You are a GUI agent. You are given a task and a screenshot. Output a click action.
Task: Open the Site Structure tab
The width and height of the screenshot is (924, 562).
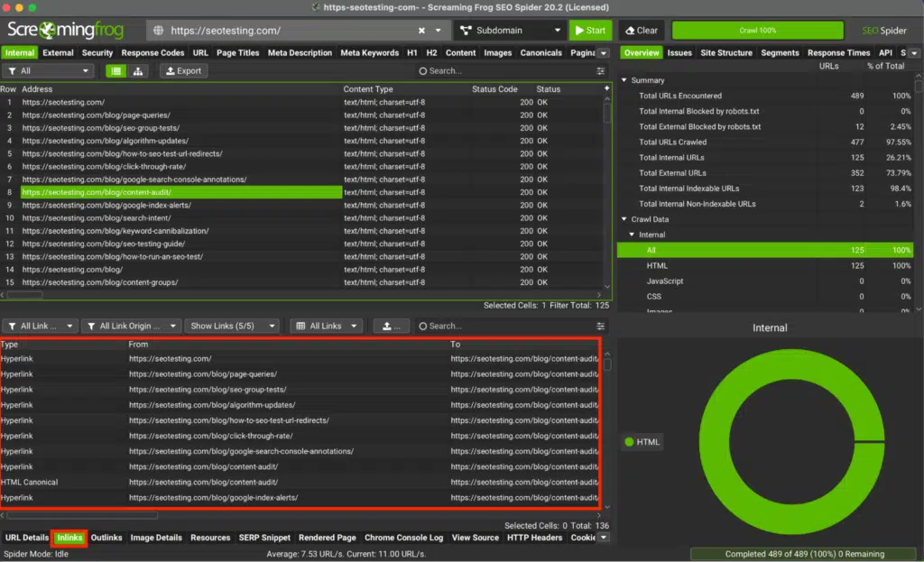tap(726, 52)
